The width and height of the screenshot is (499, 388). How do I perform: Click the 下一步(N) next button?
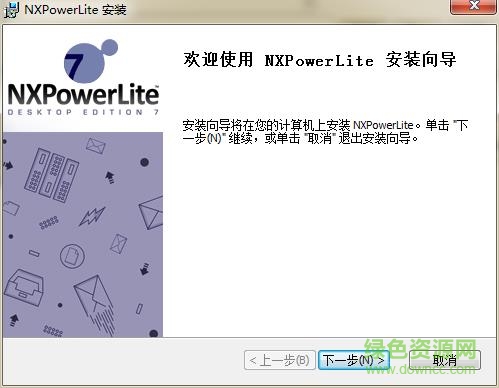click(x=354, y=360)
